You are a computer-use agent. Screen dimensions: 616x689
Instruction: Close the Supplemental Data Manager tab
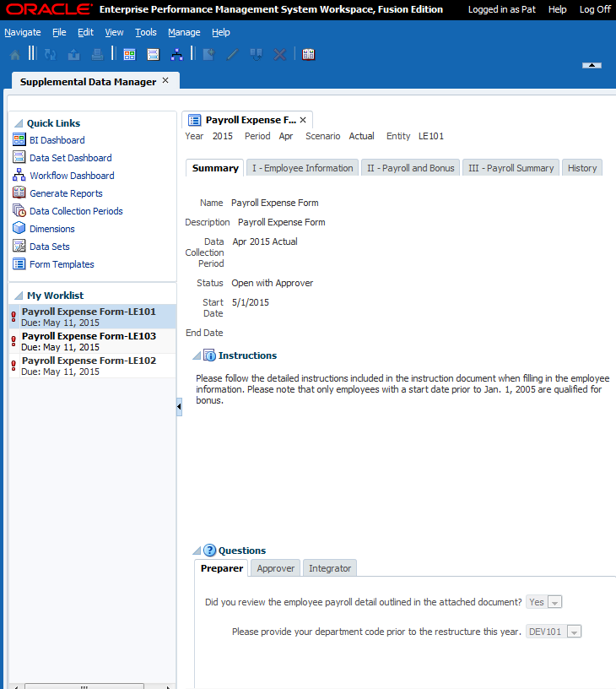[165, 80]
